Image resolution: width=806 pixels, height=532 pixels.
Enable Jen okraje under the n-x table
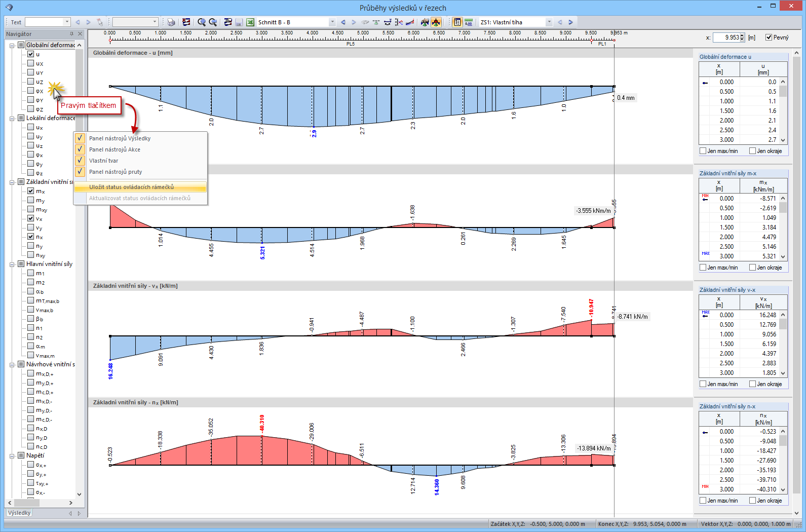click(x=753, y=501)
